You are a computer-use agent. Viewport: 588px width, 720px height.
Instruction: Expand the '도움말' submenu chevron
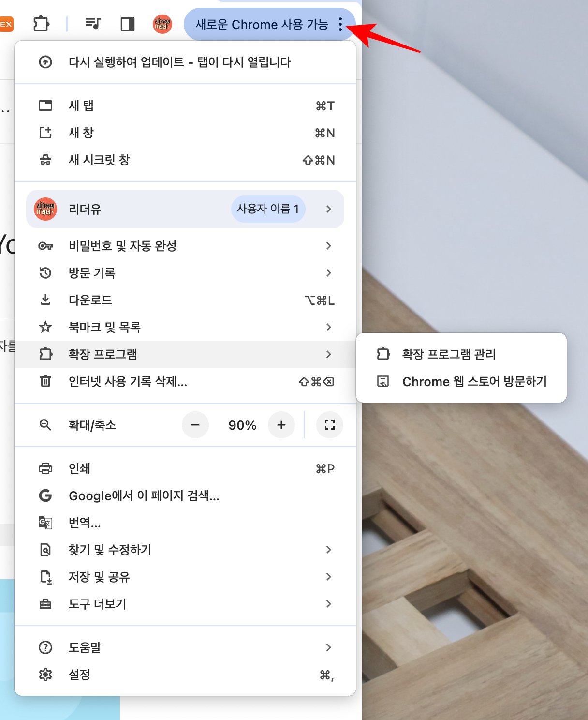[329, 647]
